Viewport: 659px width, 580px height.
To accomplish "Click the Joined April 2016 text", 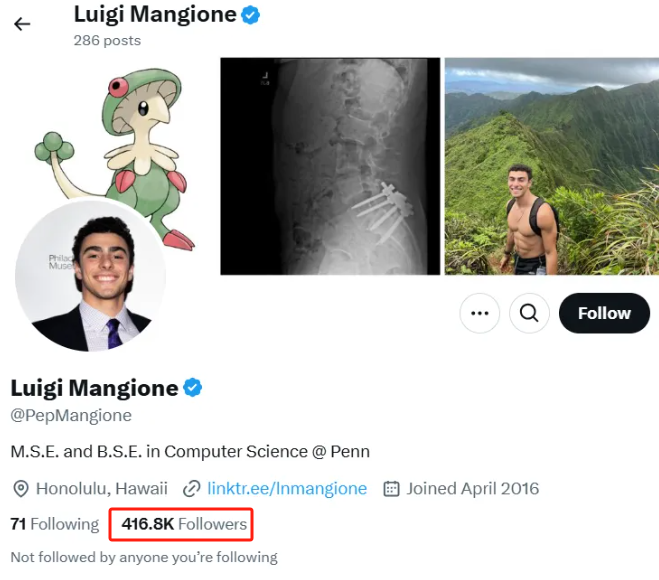I will (x=473, y=488).
